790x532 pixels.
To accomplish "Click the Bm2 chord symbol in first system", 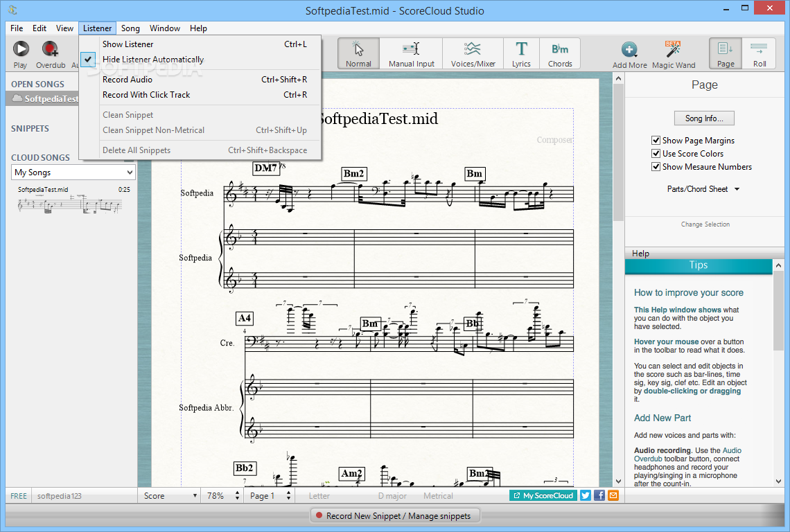I will coord(353,173).
